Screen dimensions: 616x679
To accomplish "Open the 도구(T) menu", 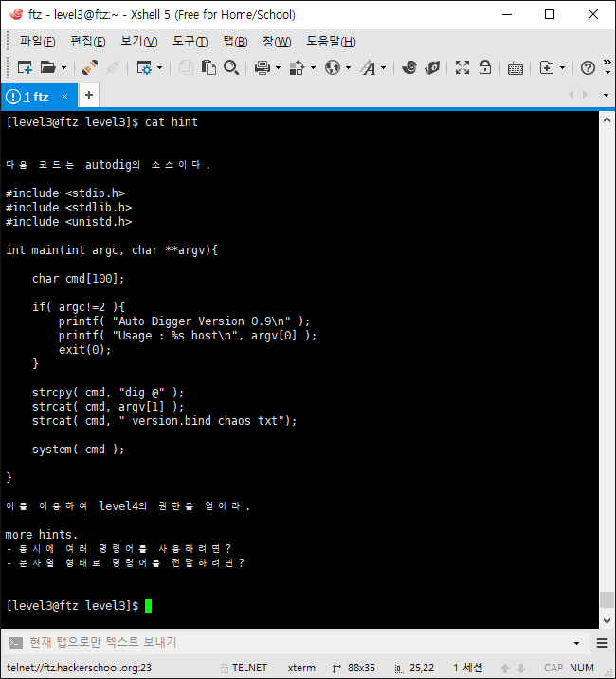I will (190, 41).
